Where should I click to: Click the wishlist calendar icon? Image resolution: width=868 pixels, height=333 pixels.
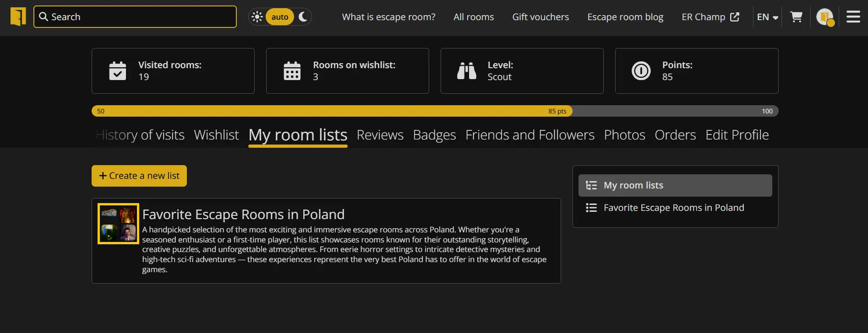coord(292,71)
